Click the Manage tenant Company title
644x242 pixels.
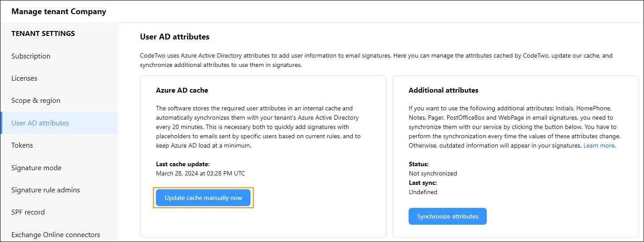[x=59, y=12]
